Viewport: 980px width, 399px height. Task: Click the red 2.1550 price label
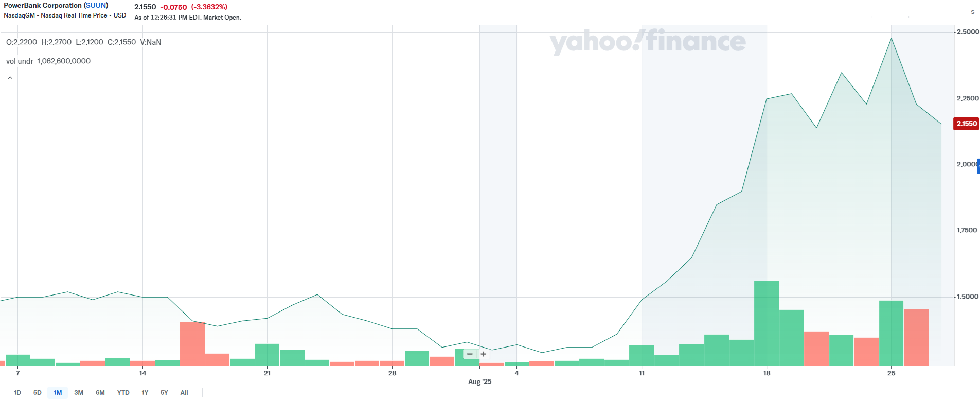coord(966,124)
